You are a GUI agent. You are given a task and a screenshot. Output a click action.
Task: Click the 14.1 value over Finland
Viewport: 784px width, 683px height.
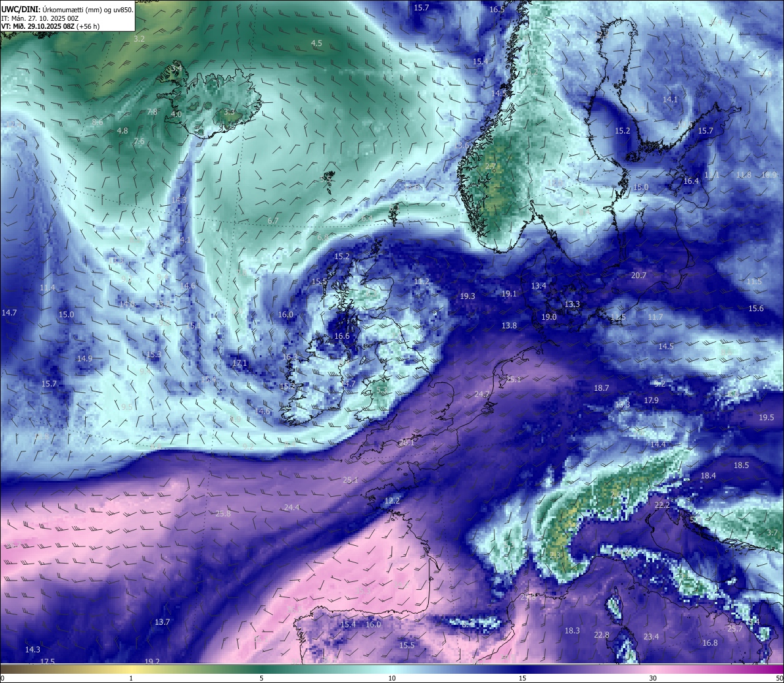[670, 100]
